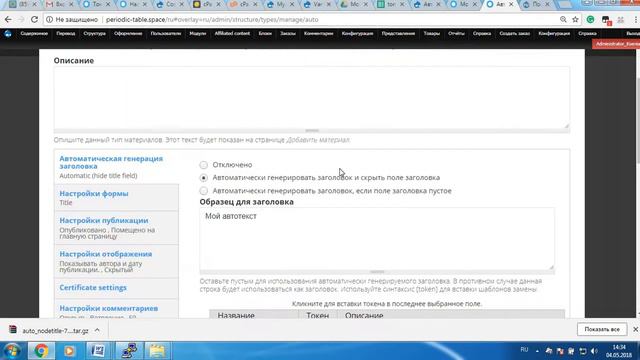This screenshot has width=640, height=360.
Task: Grab the Описание textarea resize grippie
Action: point(312,131)
